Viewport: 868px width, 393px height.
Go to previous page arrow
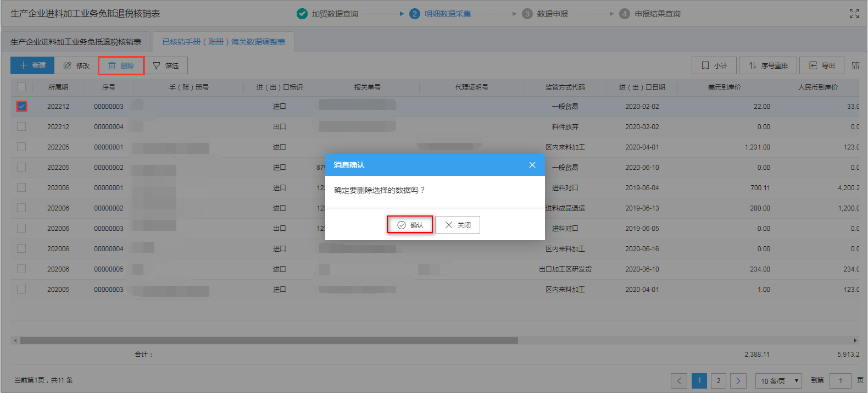679,380
